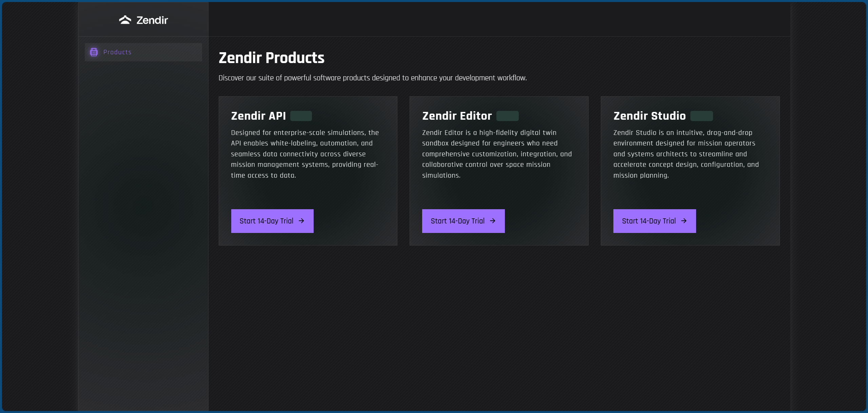The width and height of the screenshot is (868, 413).
Task: Click the Zendir Studio card title
Action: (x=649, y=116)
